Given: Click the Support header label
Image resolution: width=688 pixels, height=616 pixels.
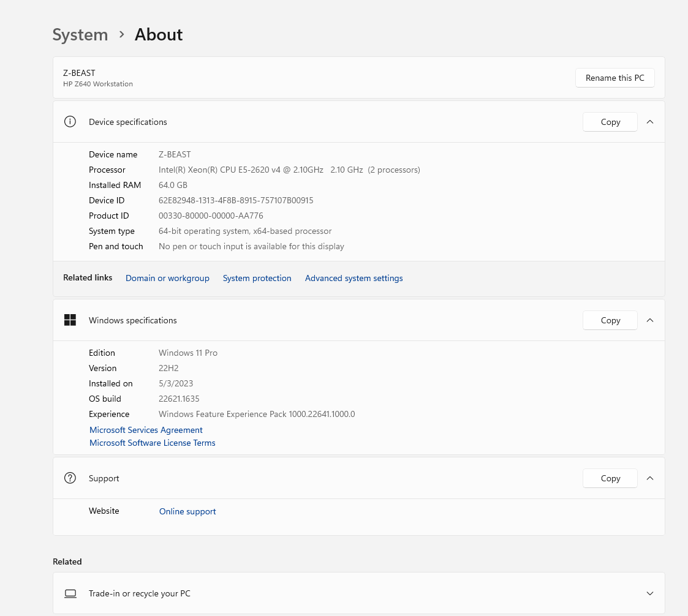Looking at the screenshot, I should pyautogui.click(x=104, y=478).
